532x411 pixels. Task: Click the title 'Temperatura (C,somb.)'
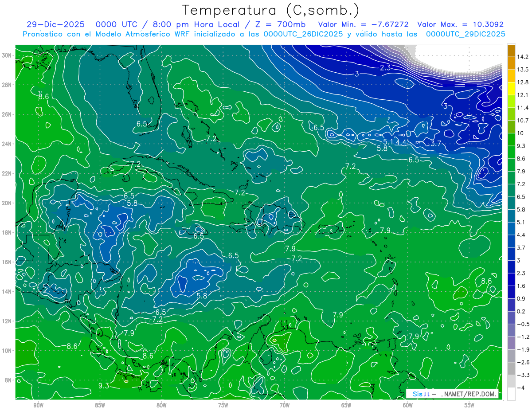[x=271, y=11]
